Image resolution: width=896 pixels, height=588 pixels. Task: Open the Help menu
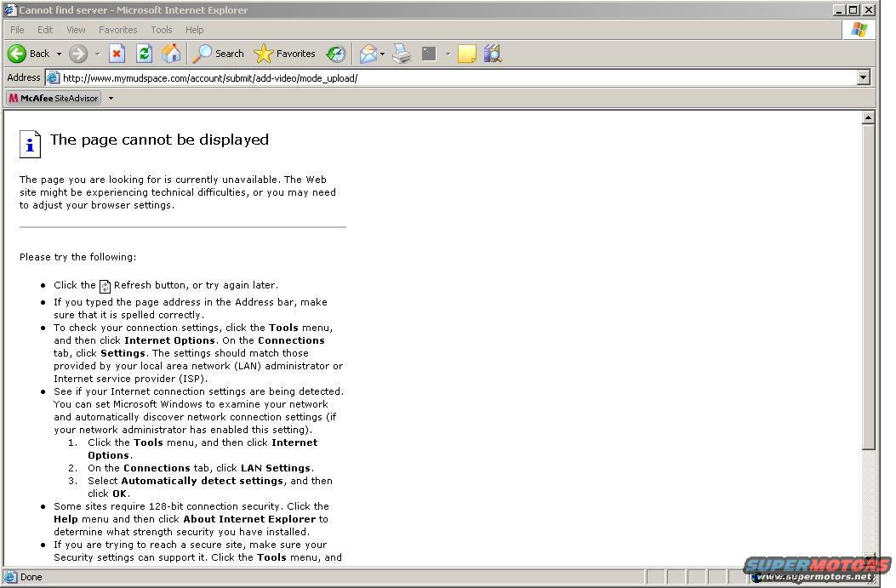coord(194,30)
